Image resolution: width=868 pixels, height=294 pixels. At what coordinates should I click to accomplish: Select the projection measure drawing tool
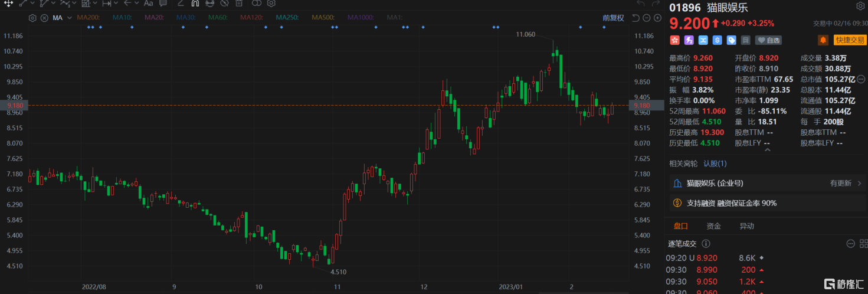click(86, 3)
